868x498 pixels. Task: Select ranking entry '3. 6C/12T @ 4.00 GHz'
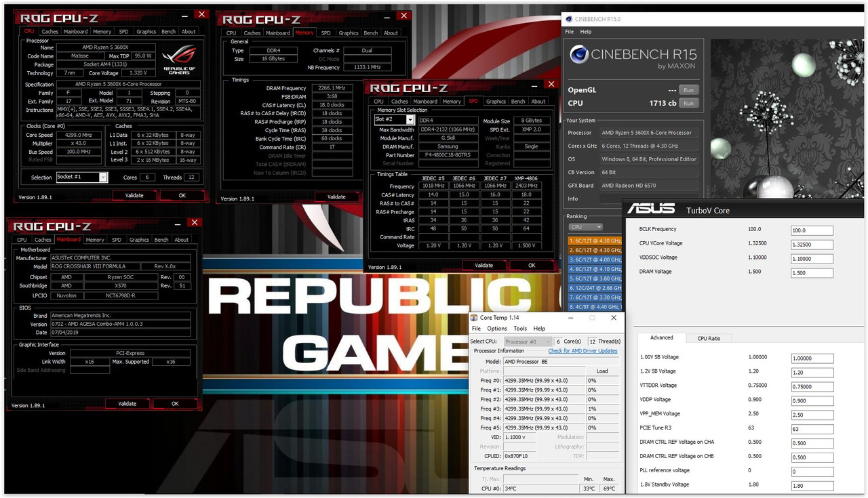tap(595, 260)
